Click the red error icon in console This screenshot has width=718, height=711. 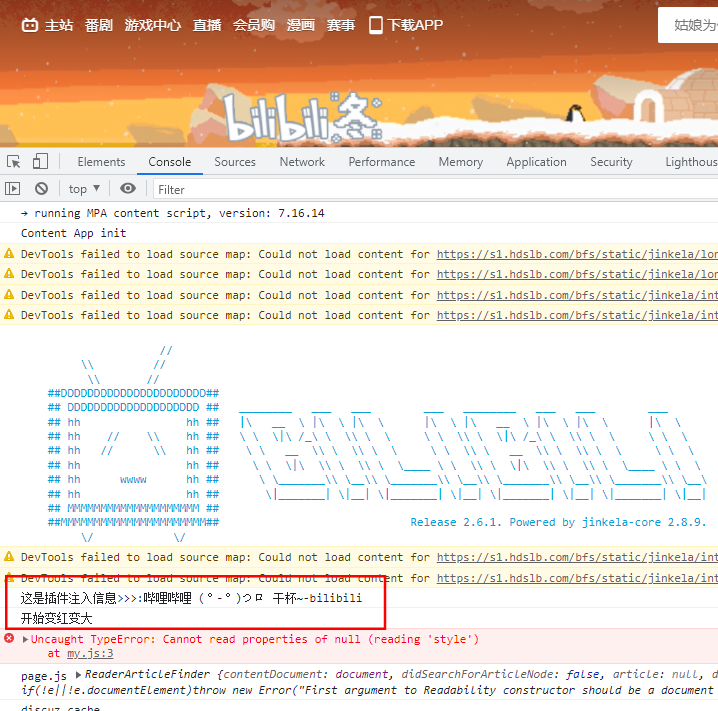[x=10, y=638]
